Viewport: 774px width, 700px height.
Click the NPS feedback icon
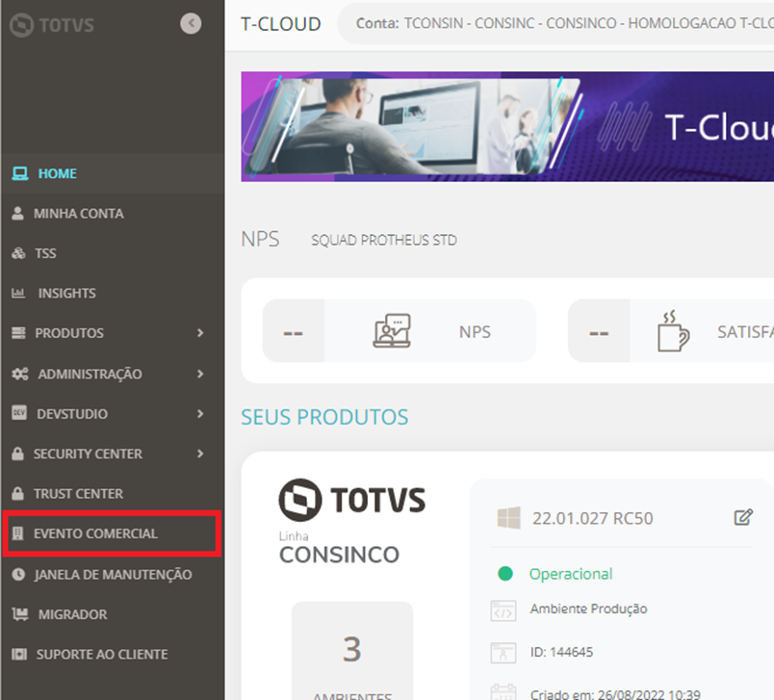[392, 331]
